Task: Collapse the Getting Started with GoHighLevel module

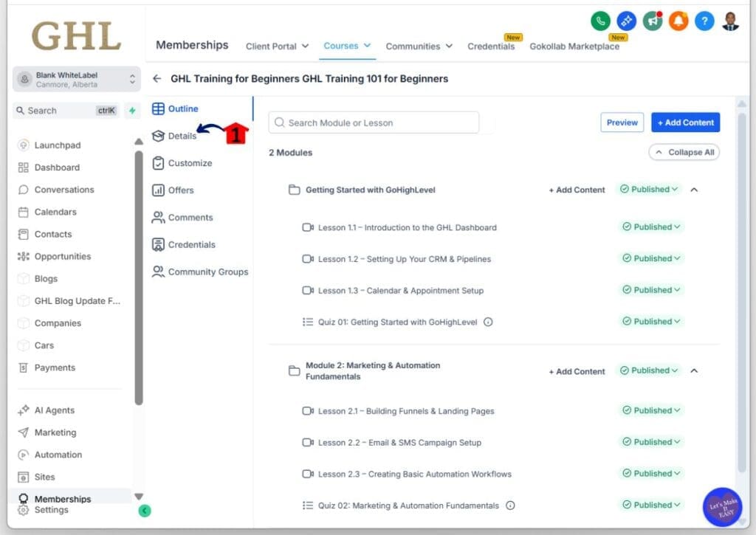Action: click(694, 190)
